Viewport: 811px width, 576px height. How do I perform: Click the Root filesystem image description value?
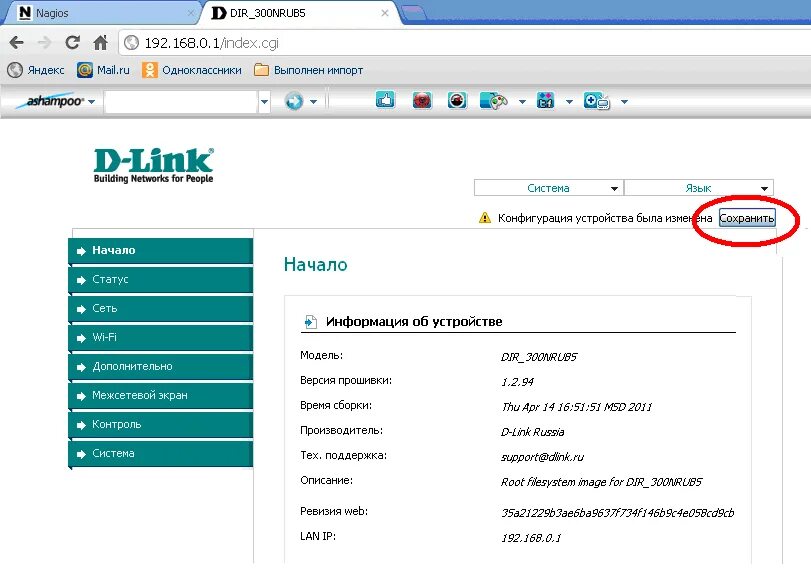(x=601, y=482)
